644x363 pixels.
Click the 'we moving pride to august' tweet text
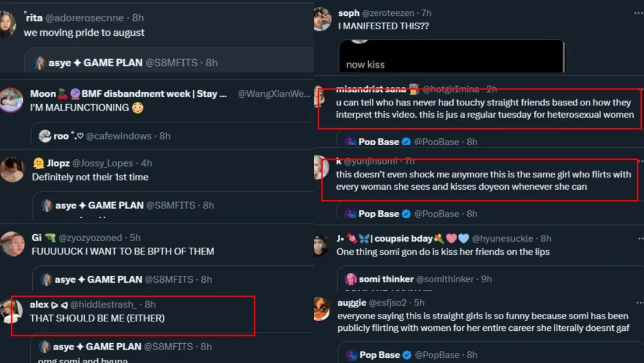pos(84,33)
